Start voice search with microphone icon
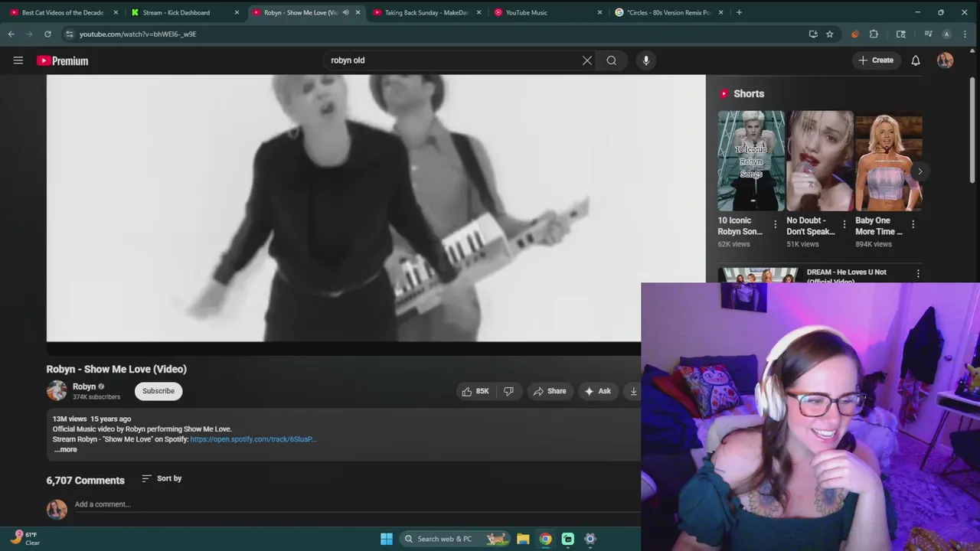 646,60
